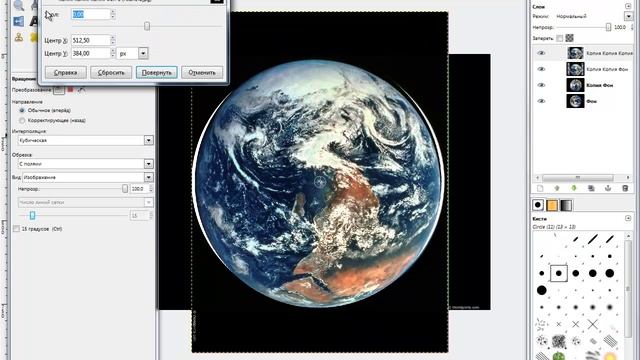
Task: Anchor the floating layer
Action: pos(608,188)
